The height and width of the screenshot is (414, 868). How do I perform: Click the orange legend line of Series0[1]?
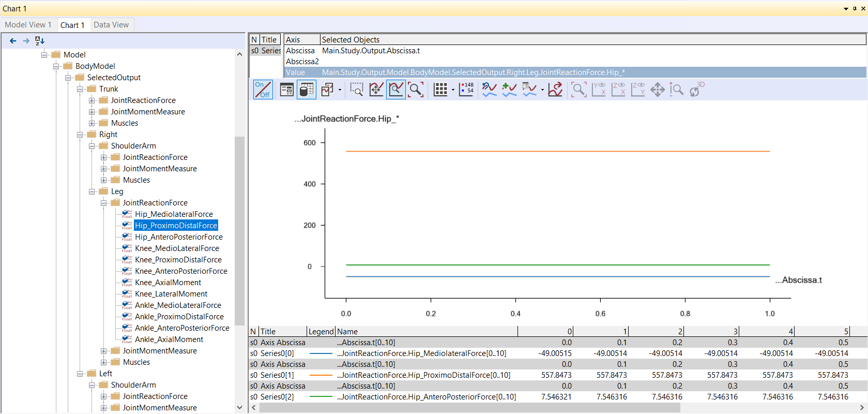(321, 375)
